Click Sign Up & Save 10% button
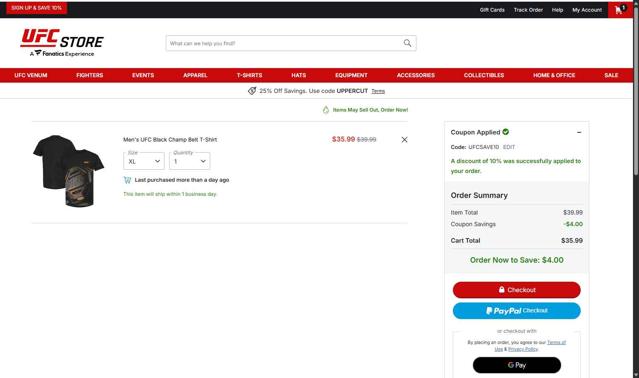 (x=37, y=8)
